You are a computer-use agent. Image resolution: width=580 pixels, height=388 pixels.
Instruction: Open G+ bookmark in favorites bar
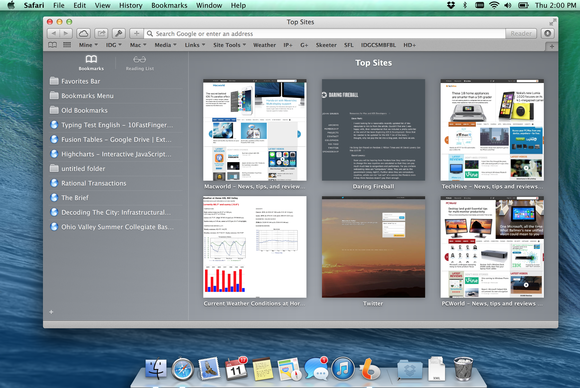click(x=304, y=45)
